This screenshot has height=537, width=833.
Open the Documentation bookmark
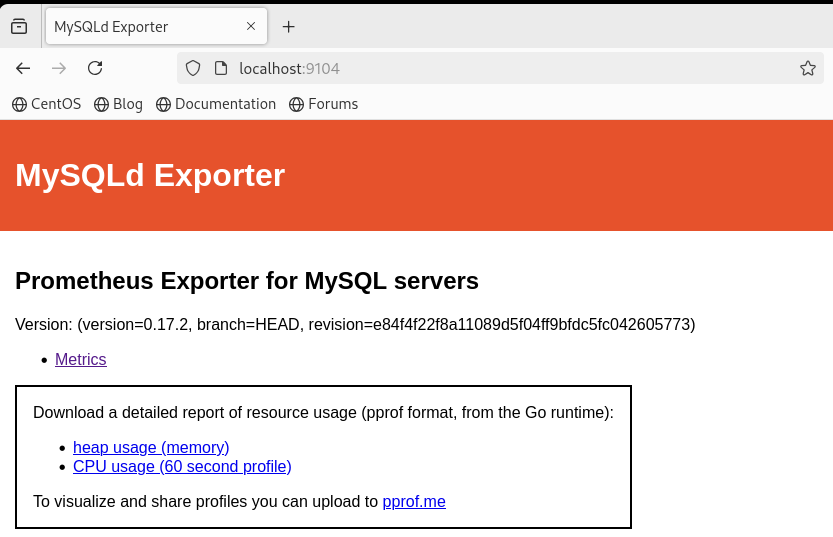[x=216, y=104]
